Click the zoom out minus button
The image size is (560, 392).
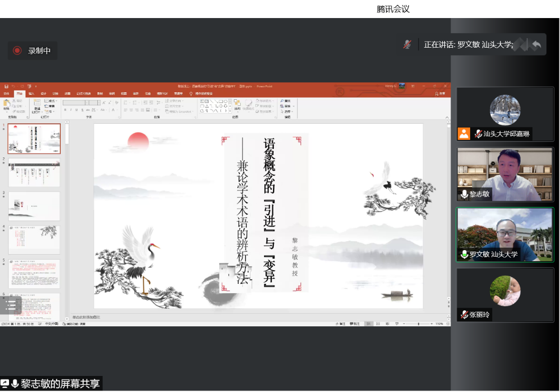tap(404, 324)
